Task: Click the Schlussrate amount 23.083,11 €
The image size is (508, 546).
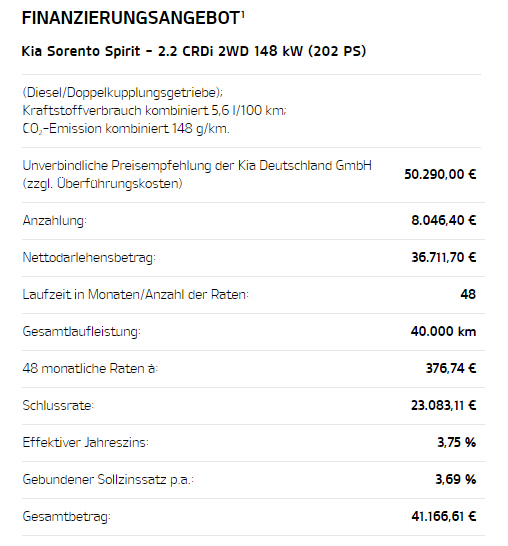Action: tap(444, 405)
